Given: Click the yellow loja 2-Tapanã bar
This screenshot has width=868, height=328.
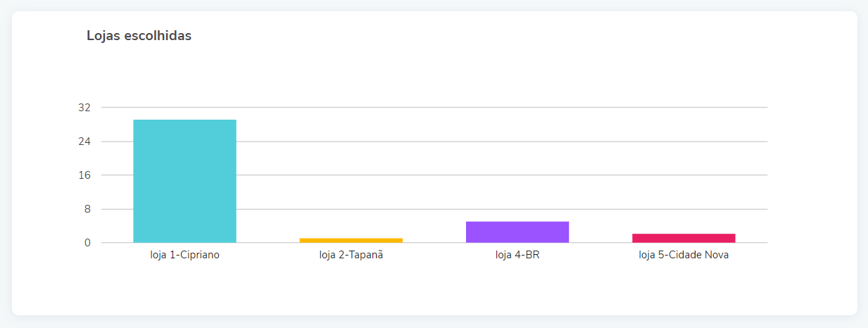Looking at the screenshot, I should (x=351, y=240).
